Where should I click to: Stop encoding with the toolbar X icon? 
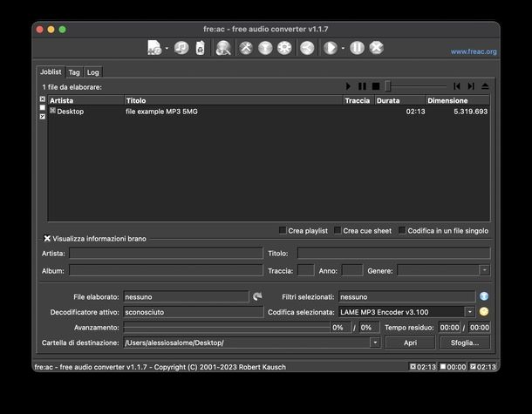pos(376,48)
